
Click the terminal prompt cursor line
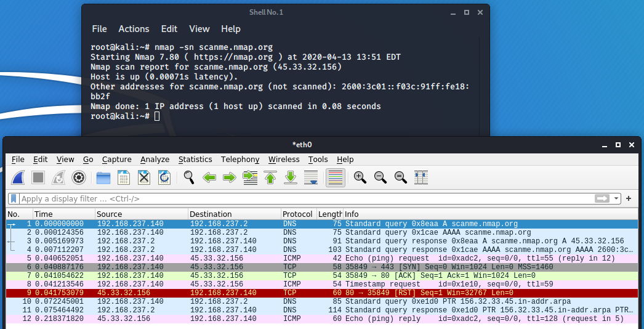tap(125, 116)
